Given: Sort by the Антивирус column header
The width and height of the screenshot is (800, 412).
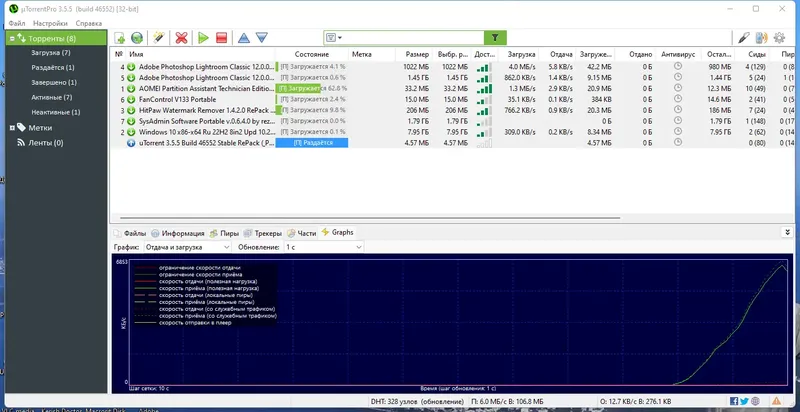Looking at the screenshot, I should 678,54.
